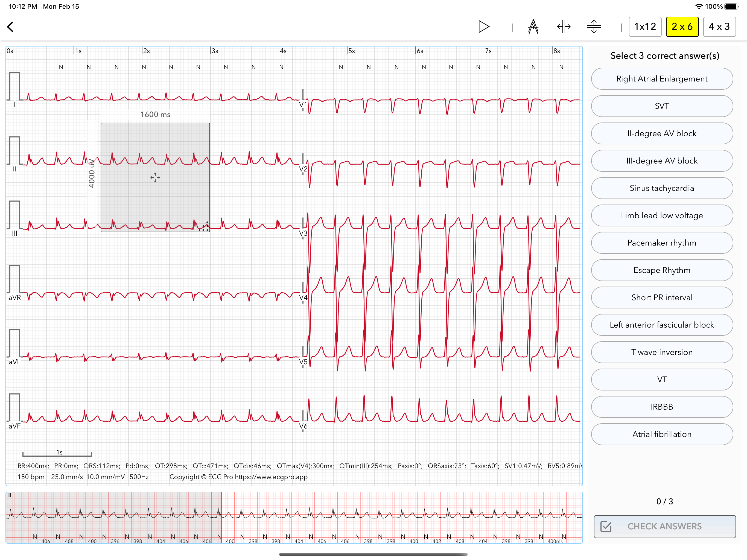Select the caliper measurement tool
The width and height of the screenshot is (747, 560).
pos(533,27)
